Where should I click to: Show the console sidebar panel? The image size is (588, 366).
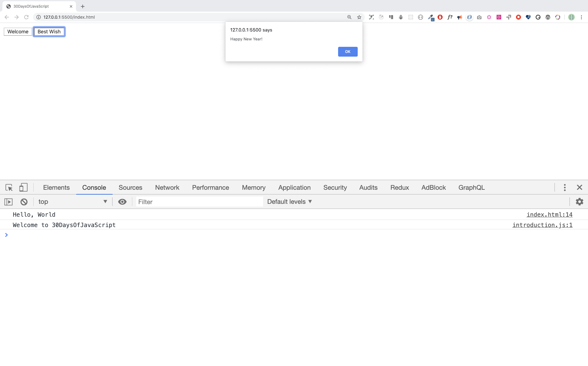tap(8, 202)
